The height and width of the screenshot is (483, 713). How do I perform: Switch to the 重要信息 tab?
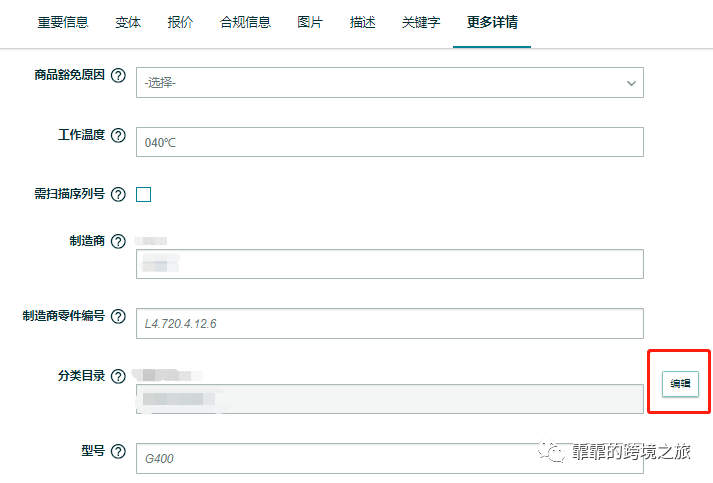pos(63,22)
